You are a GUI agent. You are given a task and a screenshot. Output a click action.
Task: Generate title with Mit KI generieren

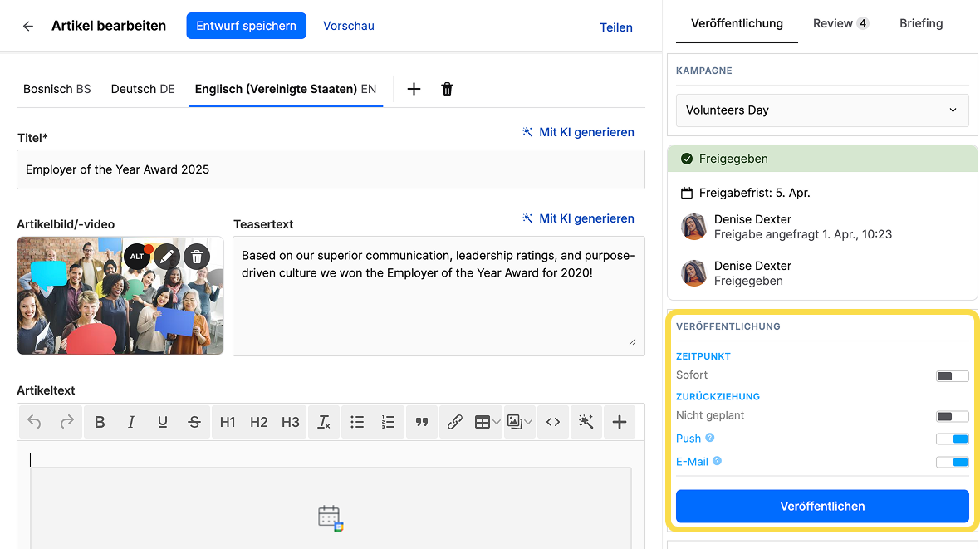coord(578,132)
